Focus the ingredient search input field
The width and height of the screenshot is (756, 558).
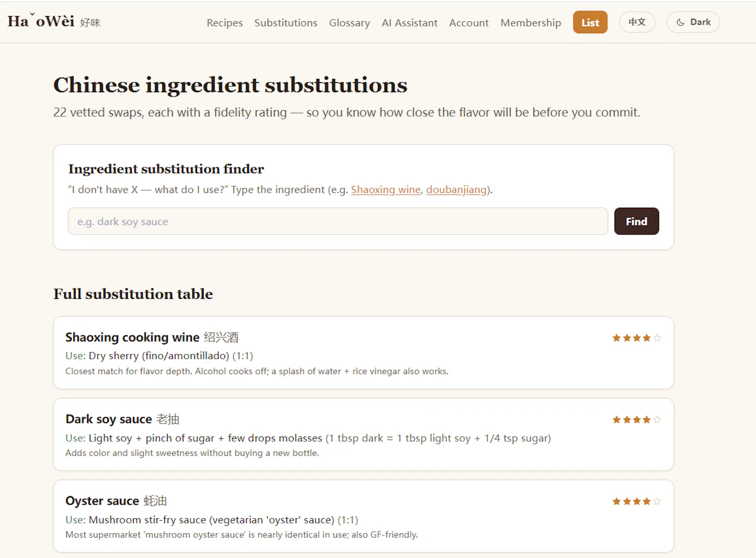(x=338, y=221)
